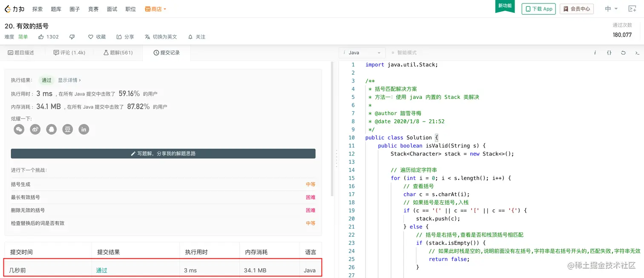This screenshot has width=644, height=278.
Task: Share result via QQ icon
Action: coord(52,129)
